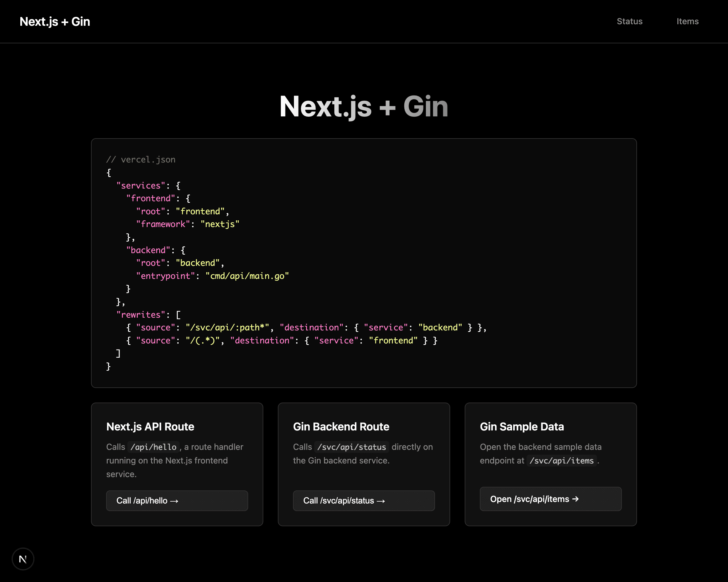Open the Status nav link

[629, 21]
